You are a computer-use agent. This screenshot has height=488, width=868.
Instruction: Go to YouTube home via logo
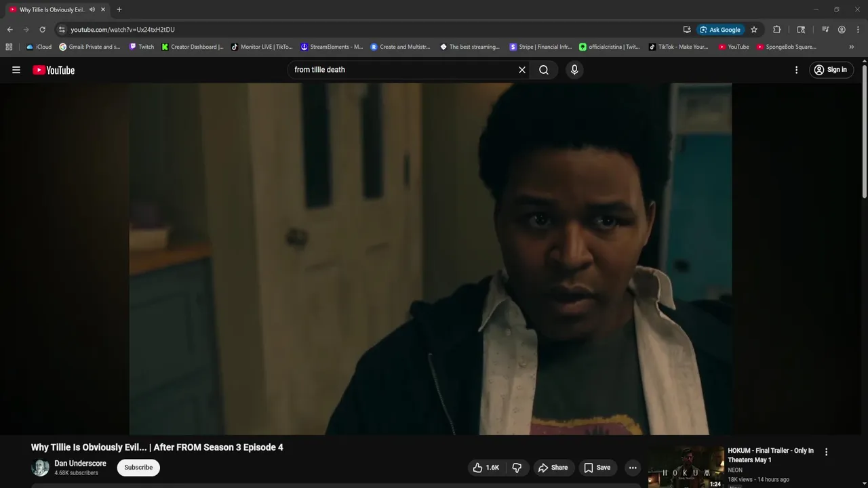click(54, 70)
